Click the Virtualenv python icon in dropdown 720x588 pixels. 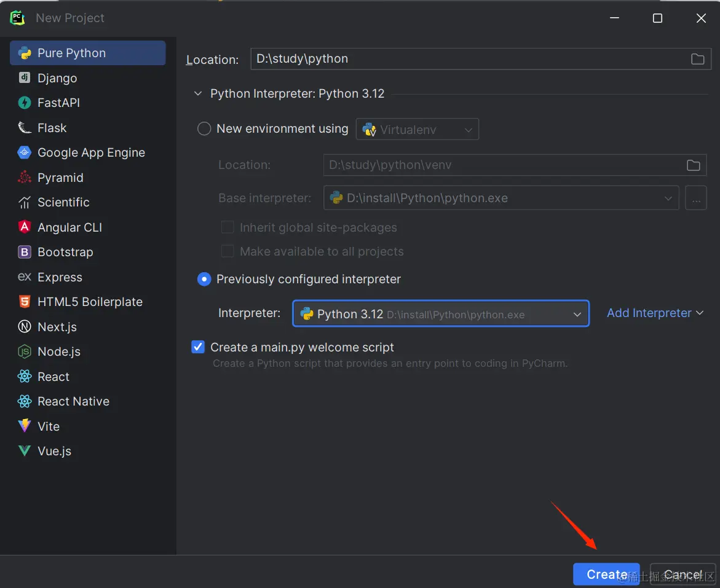click(x=369, y=130)
